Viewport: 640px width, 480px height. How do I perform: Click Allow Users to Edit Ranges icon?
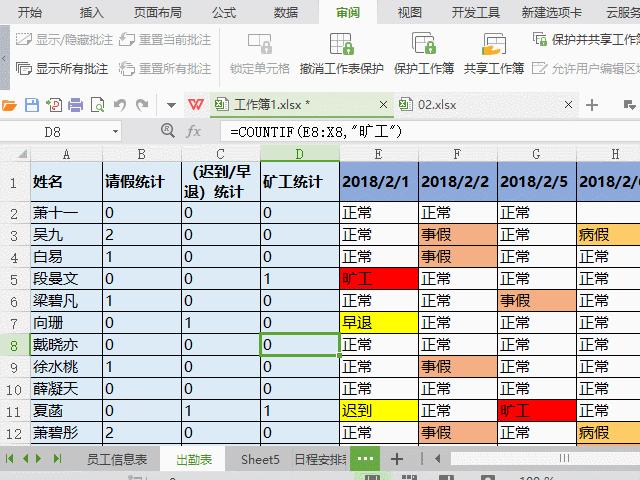point(540,68)
